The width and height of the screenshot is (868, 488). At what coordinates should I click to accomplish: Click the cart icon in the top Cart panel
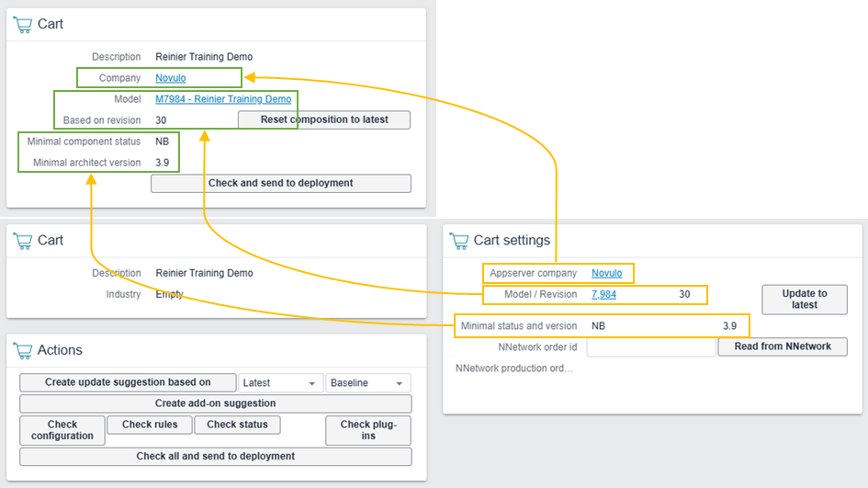tap(23, 25)
